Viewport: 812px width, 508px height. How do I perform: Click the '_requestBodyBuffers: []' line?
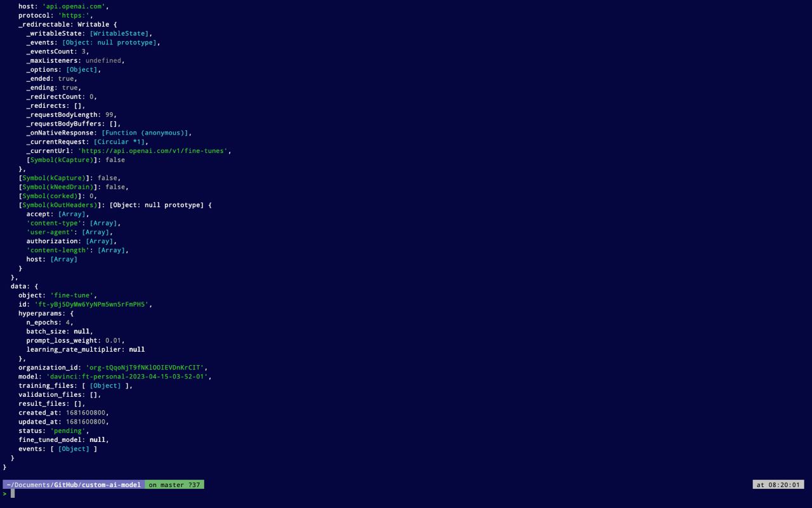pyautogui.click(x=73, y=124)
